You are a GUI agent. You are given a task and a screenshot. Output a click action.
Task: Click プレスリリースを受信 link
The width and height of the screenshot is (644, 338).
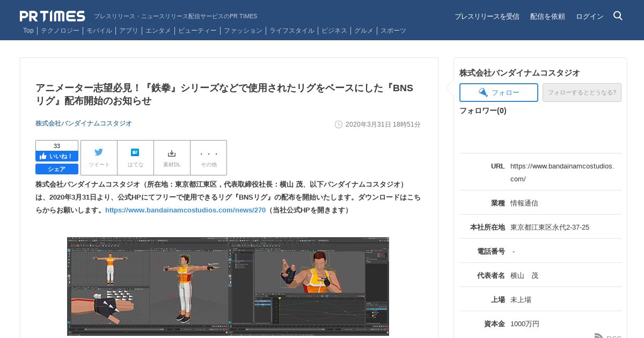487,17
